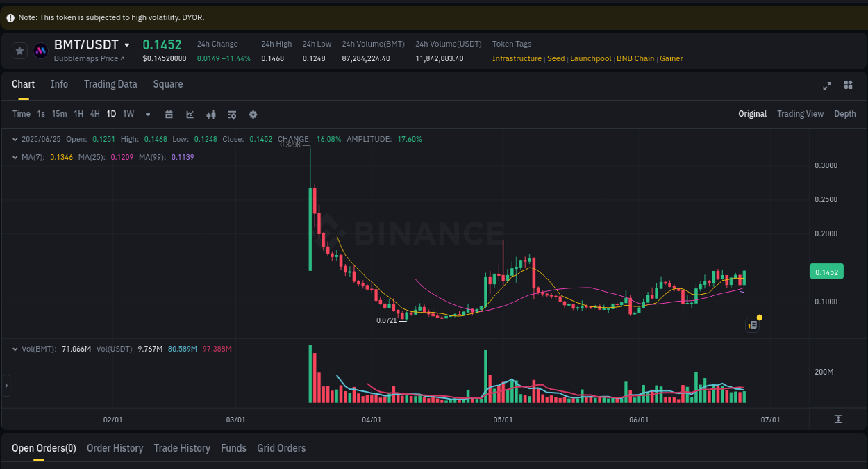Open the date range calendar icon
868x469 pixels.
pos(169,114)
